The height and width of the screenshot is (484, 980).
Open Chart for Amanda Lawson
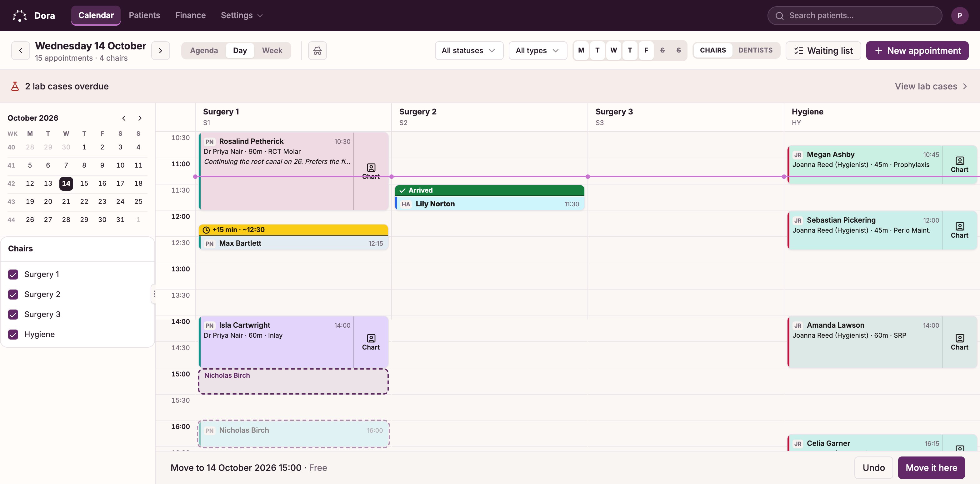point(959,342)
